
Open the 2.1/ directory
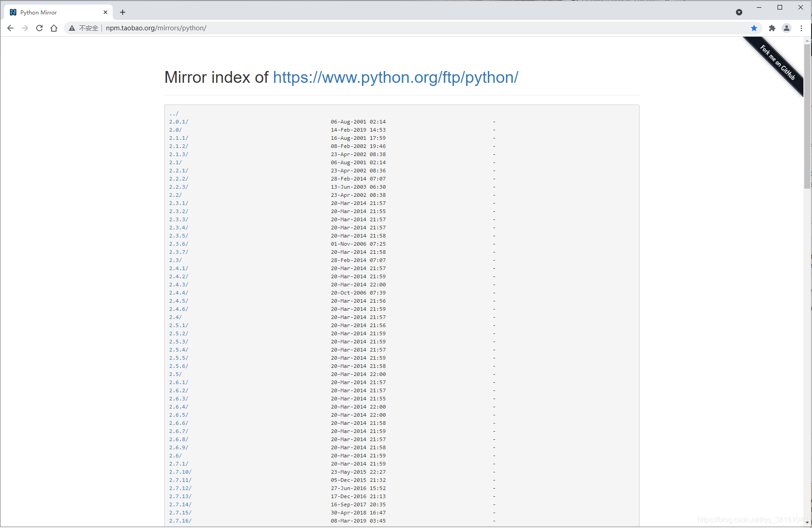coord(176,162)
